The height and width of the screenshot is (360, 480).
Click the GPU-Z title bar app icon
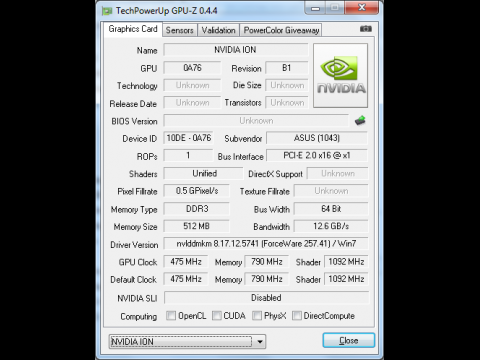(107, 11)
